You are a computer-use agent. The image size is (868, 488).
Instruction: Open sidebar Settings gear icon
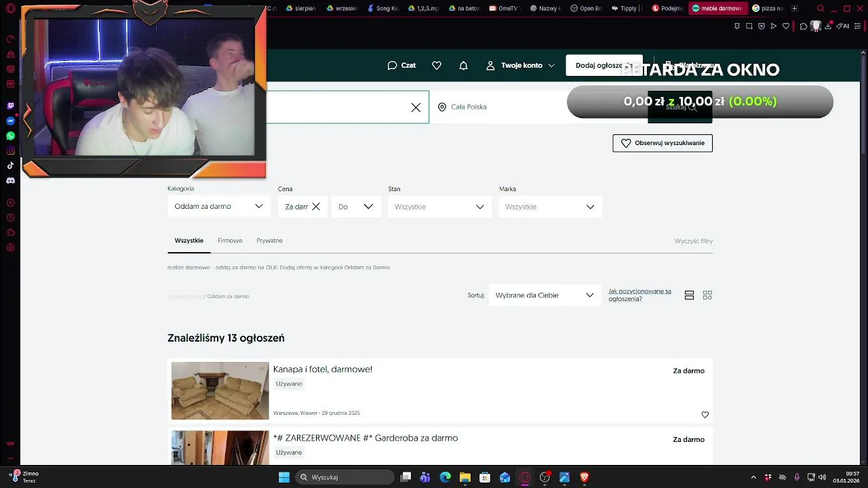click(x=10, y=247)
